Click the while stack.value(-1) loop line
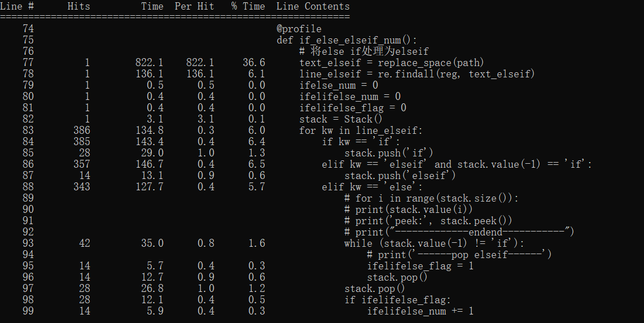644x323 pixels. pyautogui.click(x=434, y=243)
